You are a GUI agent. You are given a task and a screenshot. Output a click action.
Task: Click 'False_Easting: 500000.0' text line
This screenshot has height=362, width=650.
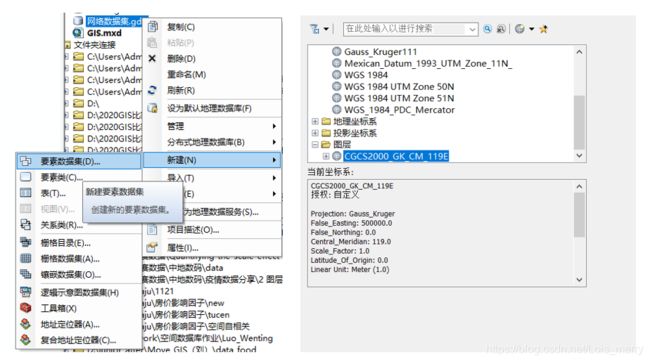tap(351, 223)
